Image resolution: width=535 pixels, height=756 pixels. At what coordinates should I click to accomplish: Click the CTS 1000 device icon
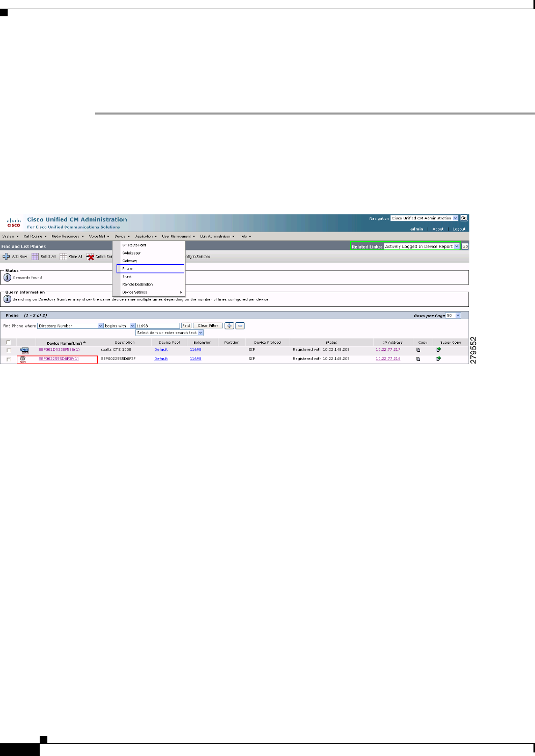pos(24,350)
